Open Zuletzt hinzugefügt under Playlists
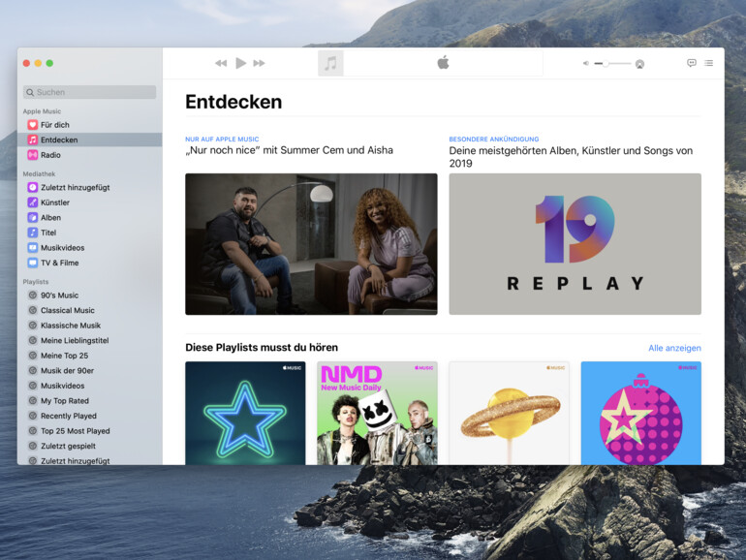 (90, 460)
